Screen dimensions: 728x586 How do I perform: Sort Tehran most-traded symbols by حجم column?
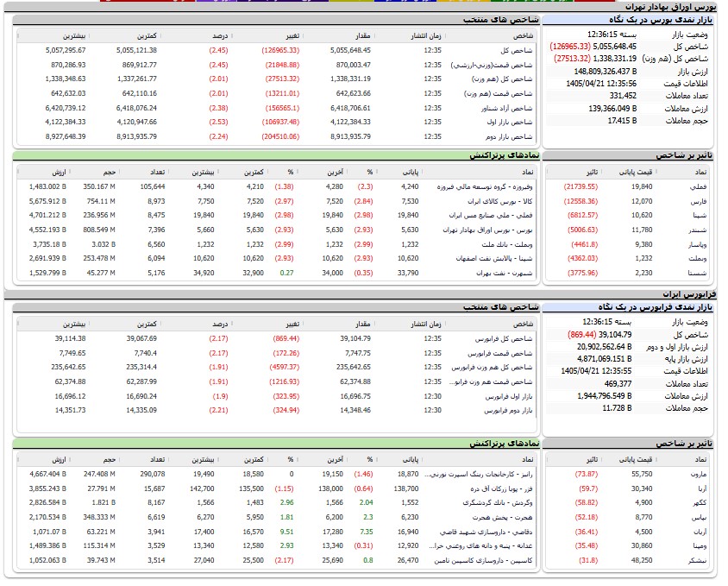tap(109, 173)
